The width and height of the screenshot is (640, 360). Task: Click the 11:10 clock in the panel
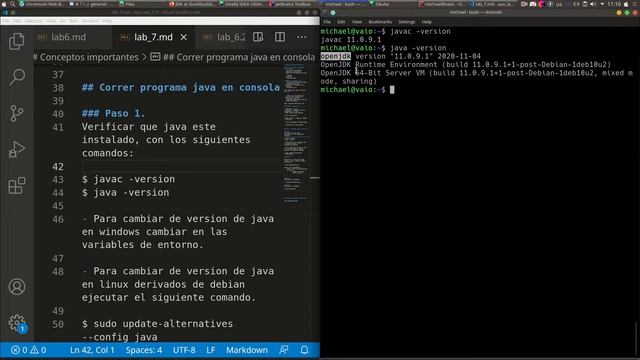pyautogui.click(x=614, y=4)
